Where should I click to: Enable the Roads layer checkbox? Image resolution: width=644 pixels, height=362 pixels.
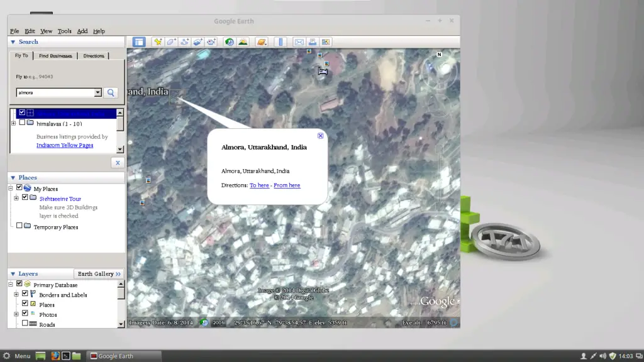tap(25, 323)
